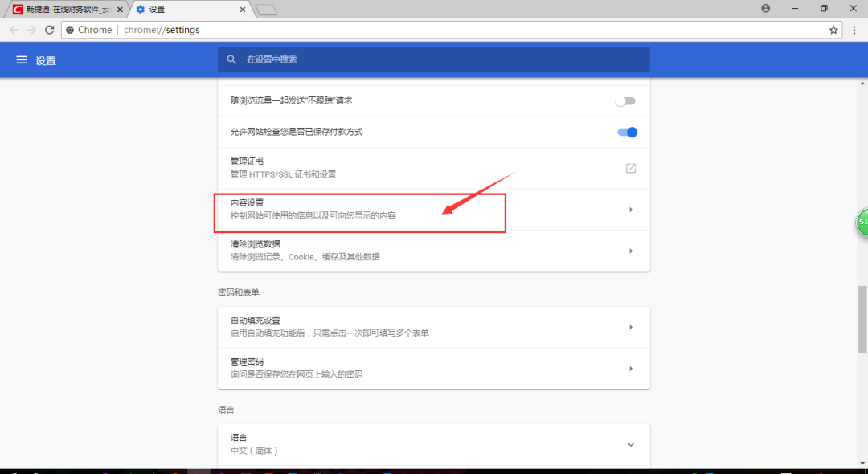This screenshot has height=474, width=868.
Task: Click the external link icon for 管理证书
Action: coord(631,168)
